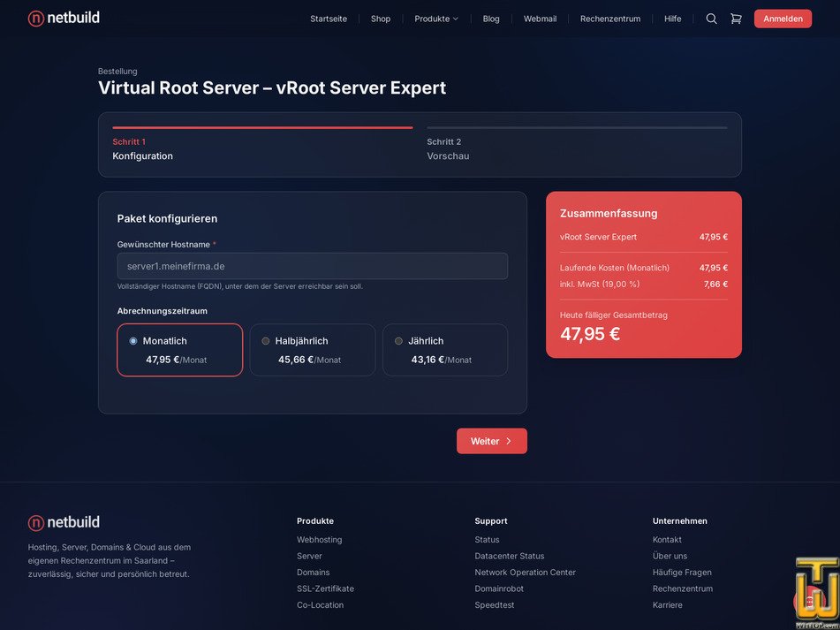
Task: Click the Anmelden button
Action: pos(783,19)
